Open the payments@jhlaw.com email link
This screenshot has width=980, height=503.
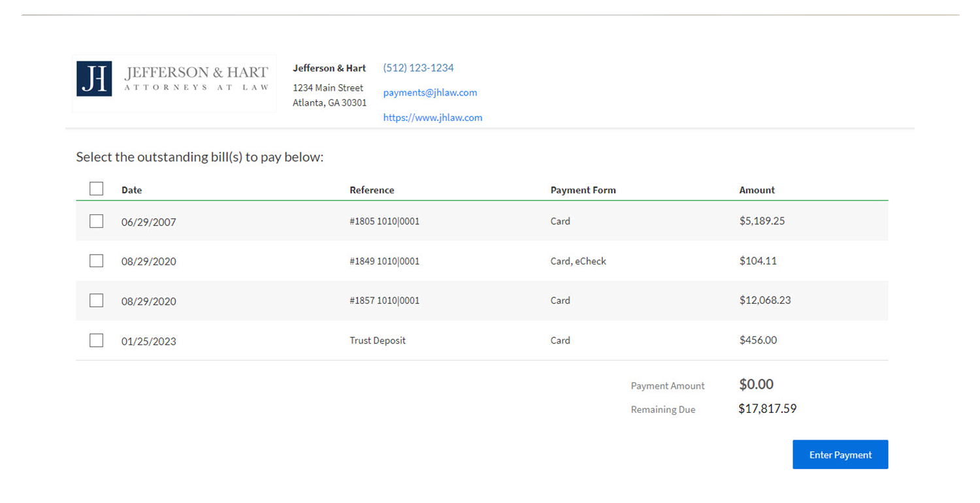pyautogui.click(x=430, y=92)
